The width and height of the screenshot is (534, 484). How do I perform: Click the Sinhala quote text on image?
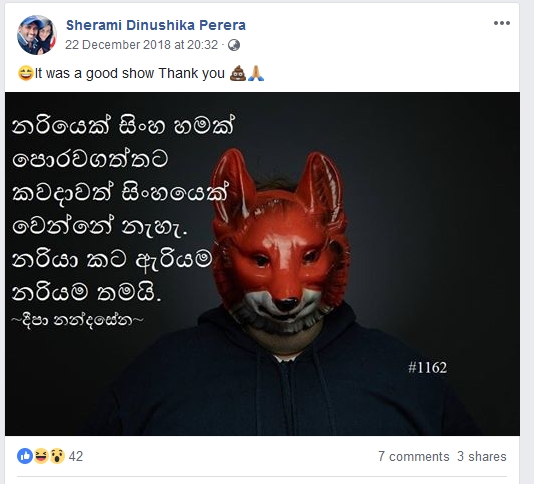(x=123, y=209)
